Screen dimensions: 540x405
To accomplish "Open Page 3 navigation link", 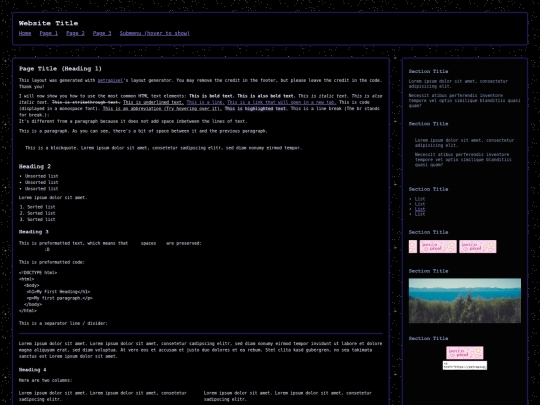I will [102, 33].
